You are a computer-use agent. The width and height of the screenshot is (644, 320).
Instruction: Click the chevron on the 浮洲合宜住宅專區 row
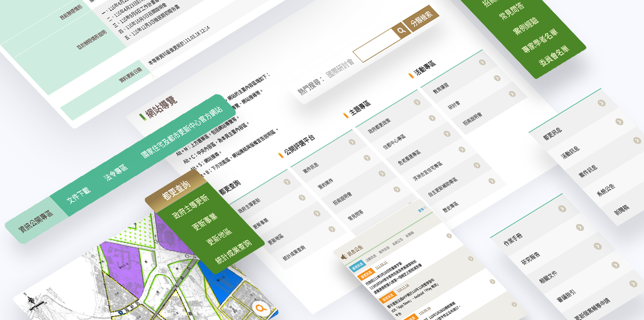462,150
